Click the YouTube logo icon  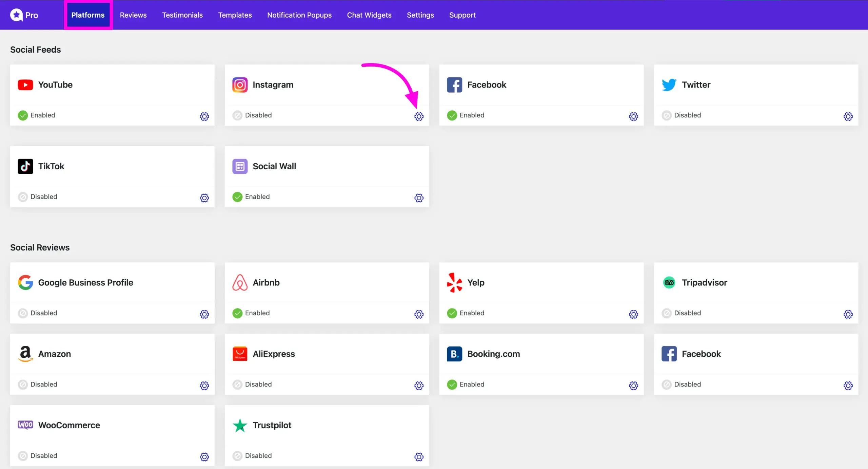[x=25, y=85]
